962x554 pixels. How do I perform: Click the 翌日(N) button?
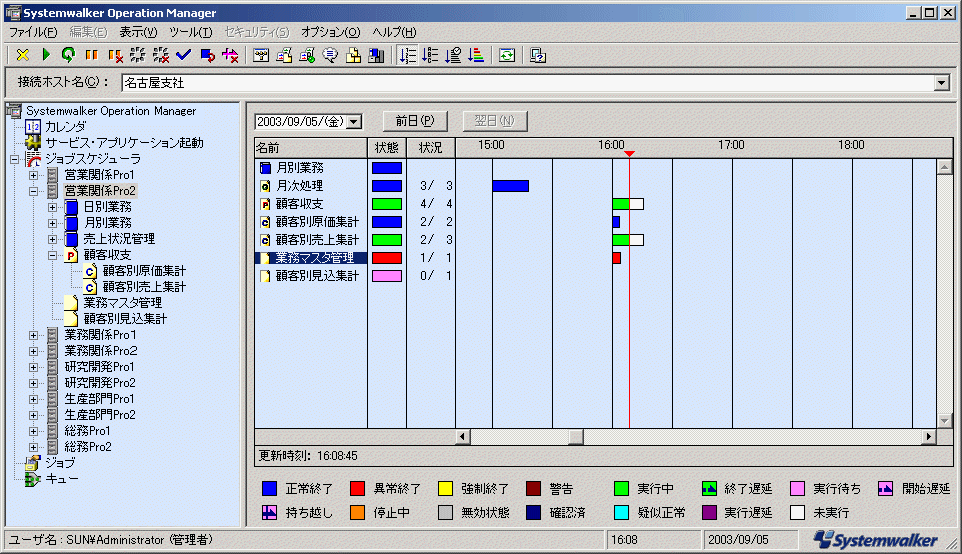coord(494,121)
